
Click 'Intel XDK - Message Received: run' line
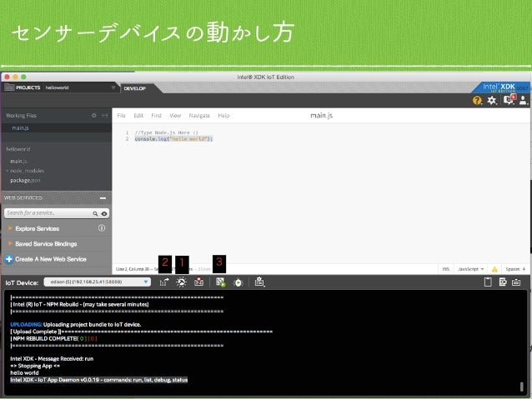(52, 359)
